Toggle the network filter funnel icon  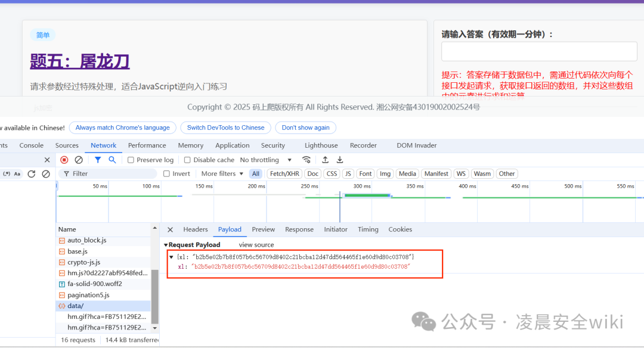[98, 160]
